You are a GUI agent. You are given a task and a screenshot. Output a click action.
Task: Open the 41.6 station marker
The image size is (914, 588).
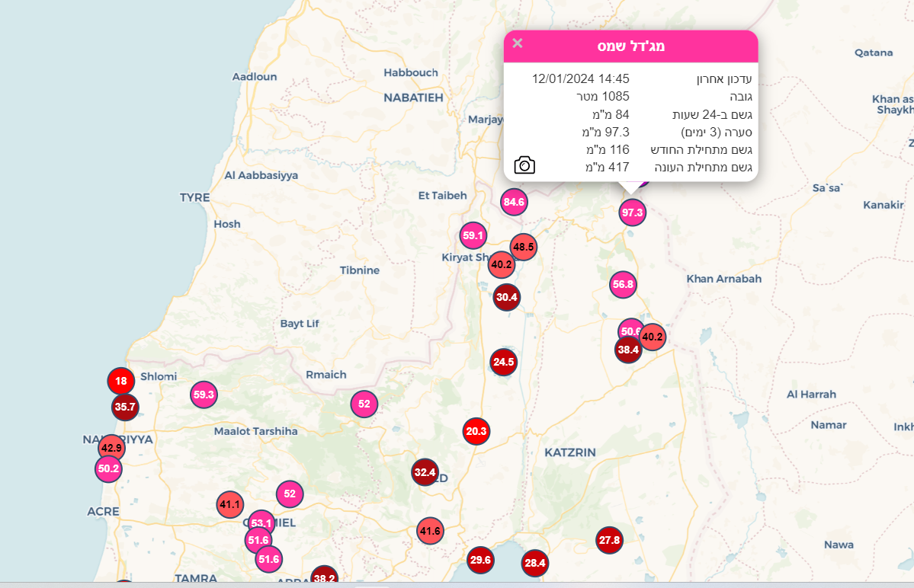click(430, 531)
